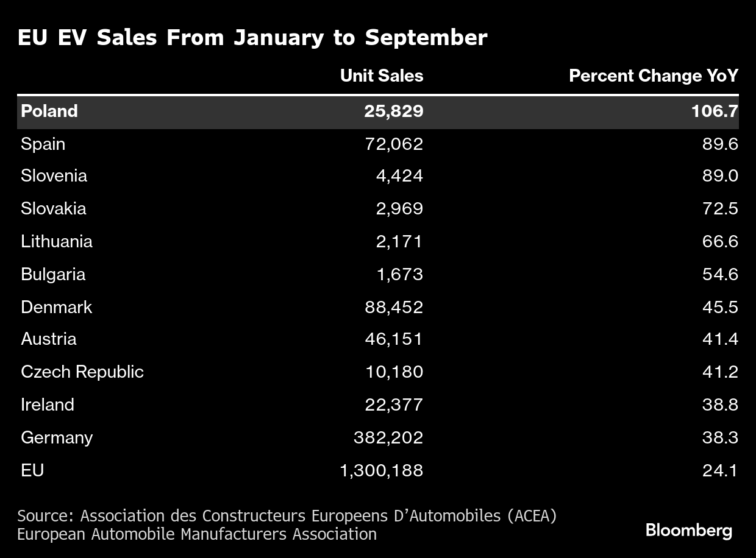Click the chart title about EU EV Sales

pyautogui.click(x=252, y=38)
